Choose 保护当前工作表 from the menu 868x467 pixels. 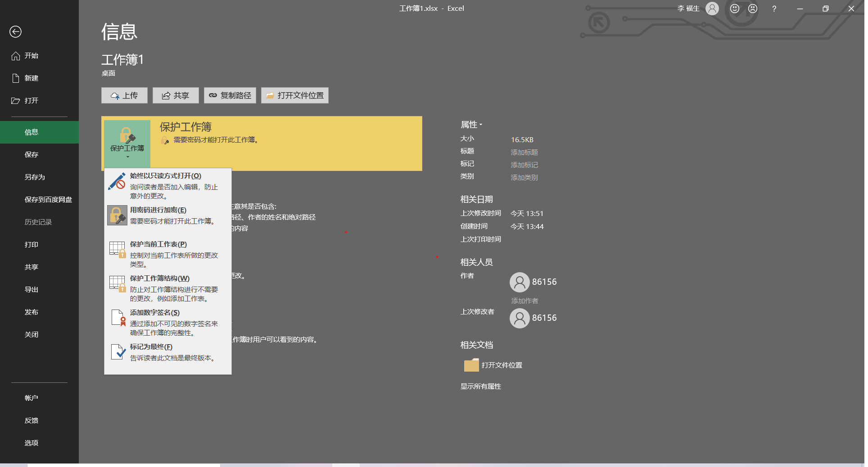pyautogui.click(x=168, y=254)
